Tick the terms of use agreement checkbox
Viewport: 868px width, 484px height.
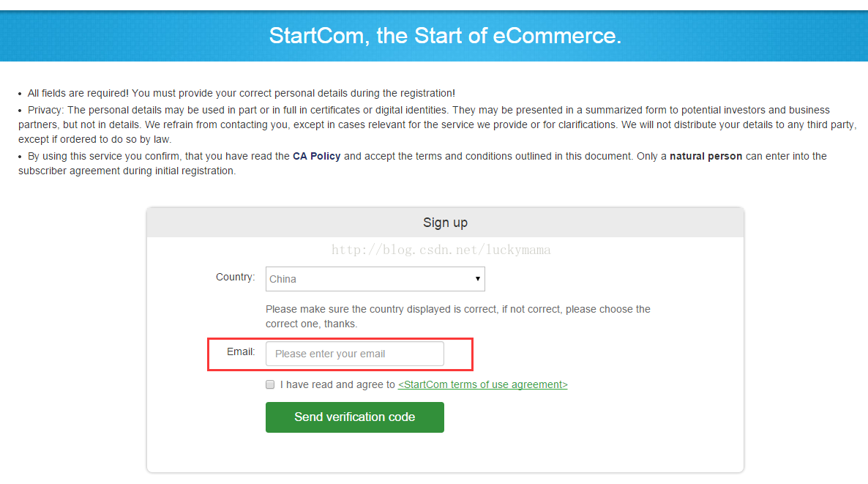pyautogui.click(x=270, y=384)
